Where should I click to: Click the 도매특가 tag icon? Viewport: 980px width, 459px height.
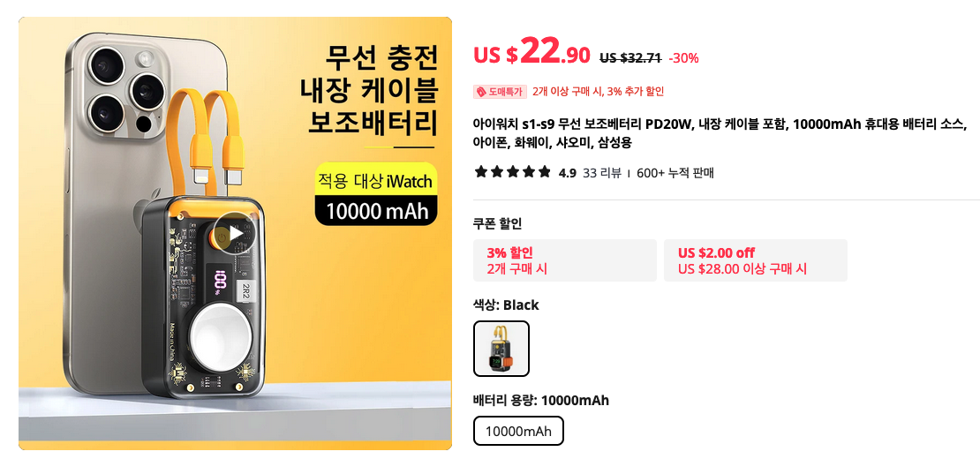tap(481, 92)
